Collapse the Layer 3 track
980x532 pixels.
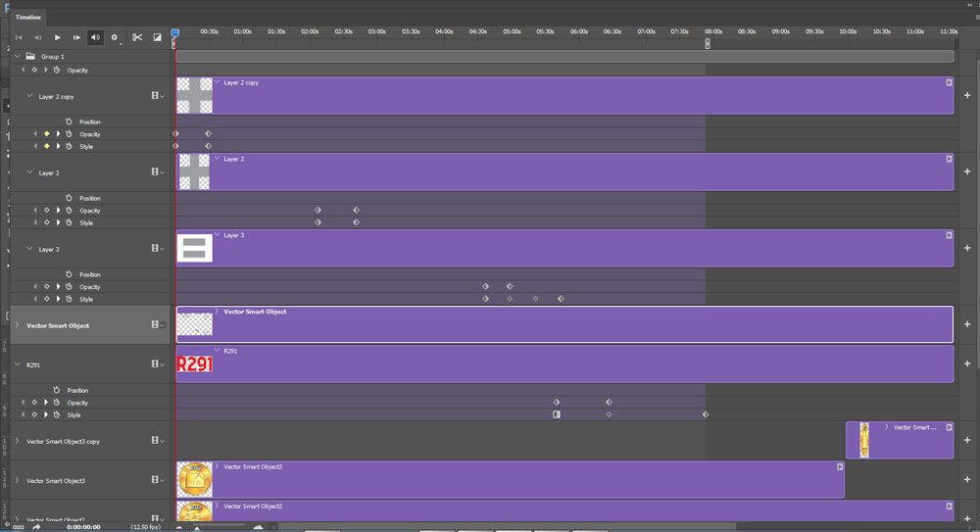click(29, 249)
